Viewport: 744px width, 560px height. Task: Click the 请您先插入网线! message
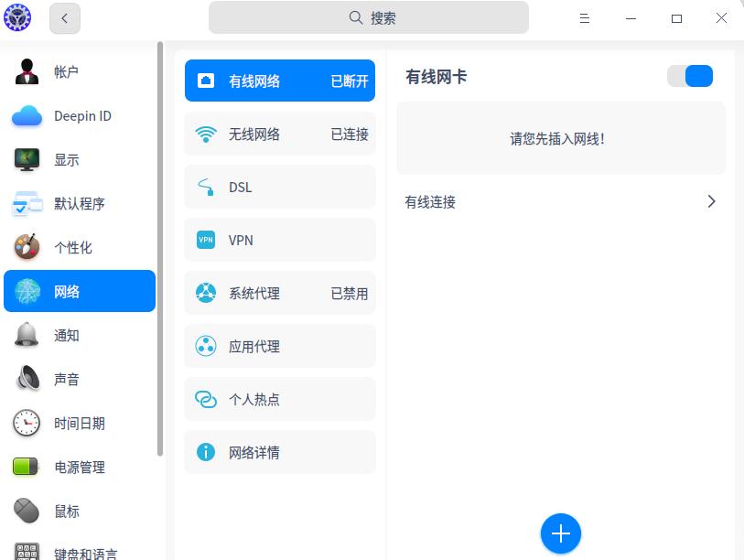[557, 138]
